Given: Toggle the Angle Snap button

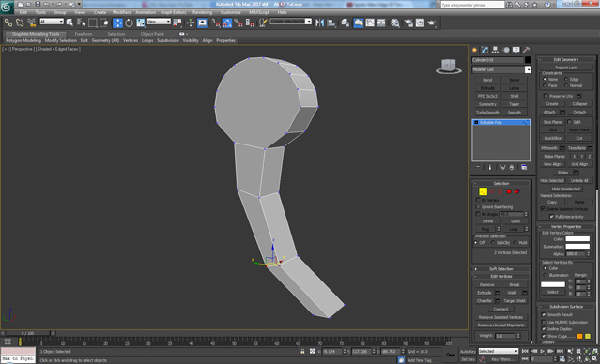Looking at the screenshot, I should 227,23.
